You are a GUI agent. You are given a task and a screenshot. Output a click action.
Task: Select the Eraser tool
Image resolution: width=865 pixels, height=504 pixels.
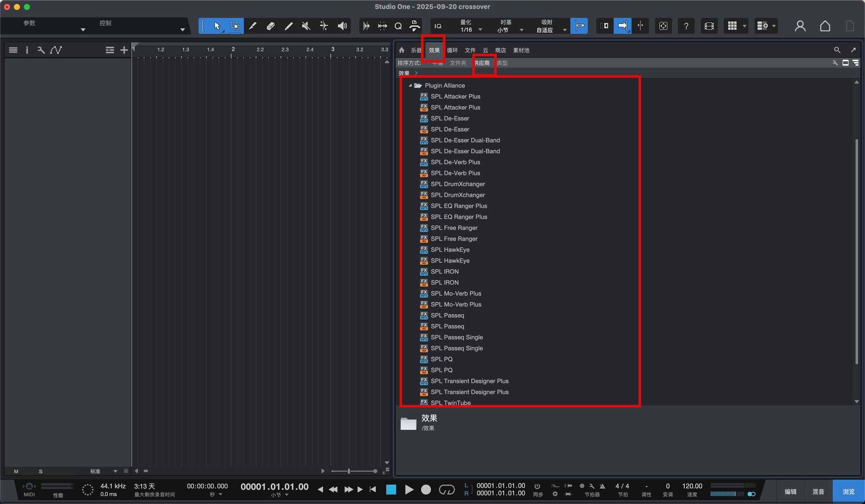(x=270, y=26)
